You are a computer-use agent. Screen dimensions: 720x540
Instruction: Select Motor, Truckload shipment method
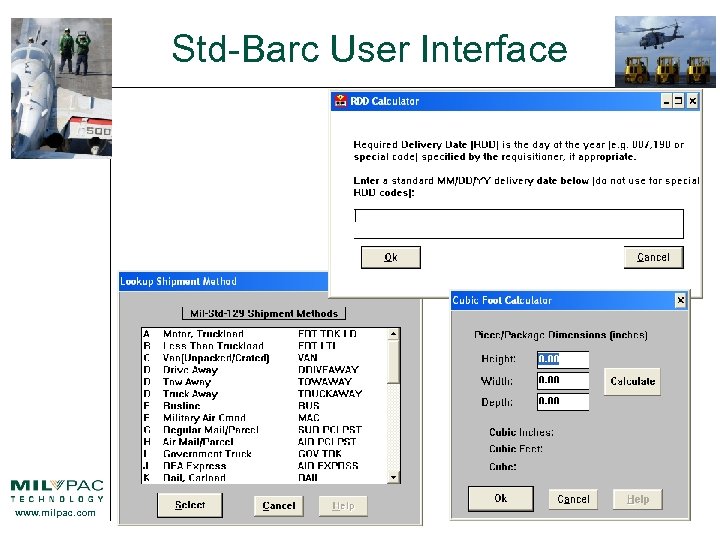click(265, 334)
